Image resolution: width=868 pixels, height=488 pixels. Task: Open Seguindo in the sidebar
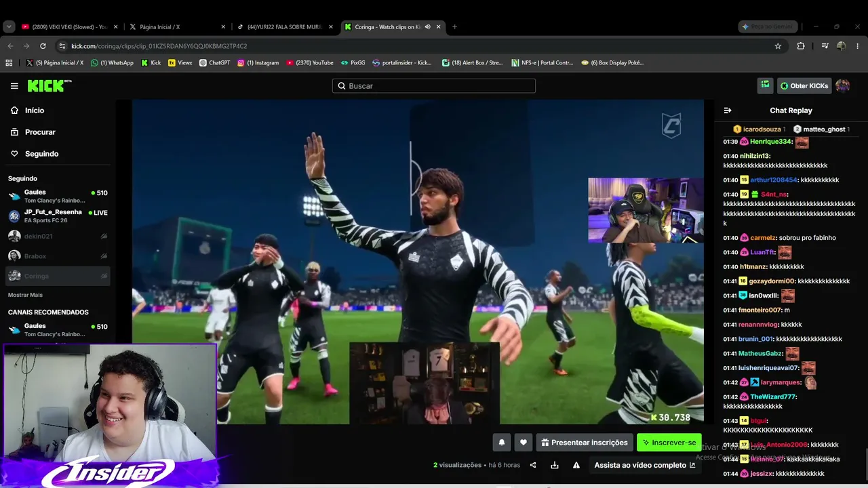coord(41,154)
